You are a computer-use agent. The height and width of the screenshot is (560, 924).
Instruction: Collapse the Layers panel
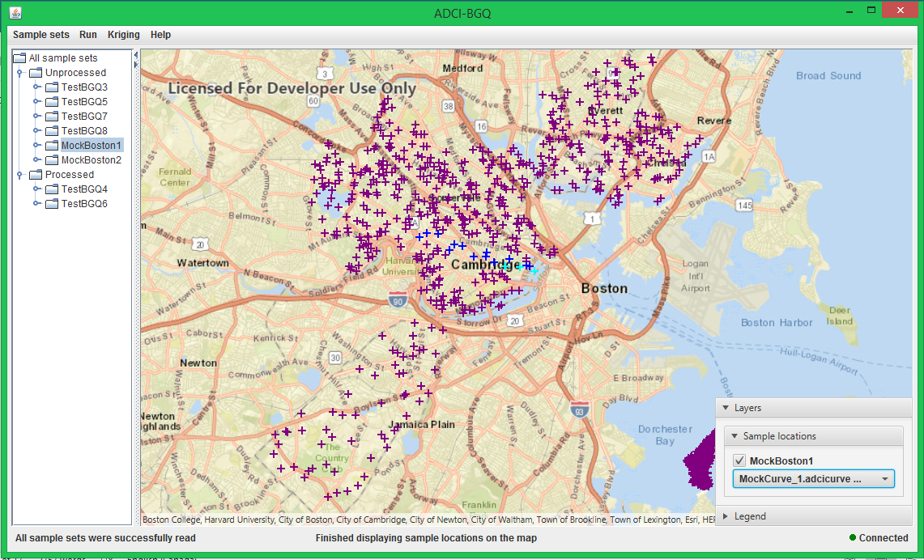click(x=726, y=408)
